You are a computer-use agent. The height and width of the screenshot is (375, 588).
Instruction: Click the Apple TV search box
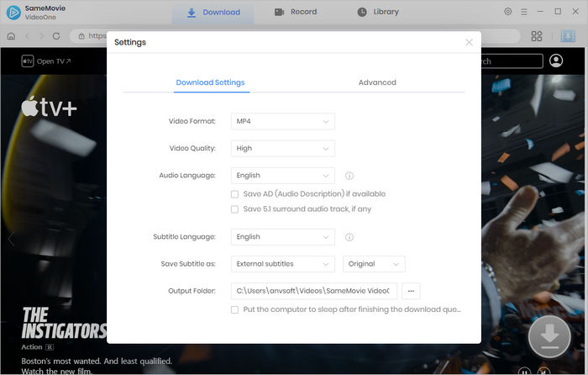tap(512, 61)
